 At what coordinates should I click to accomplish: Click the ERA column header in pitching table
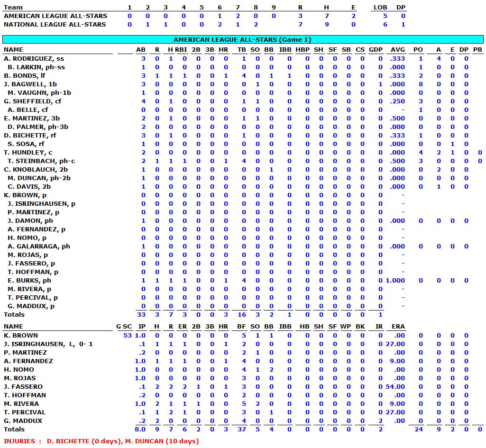pyautogui.click(x=398, y=327)
